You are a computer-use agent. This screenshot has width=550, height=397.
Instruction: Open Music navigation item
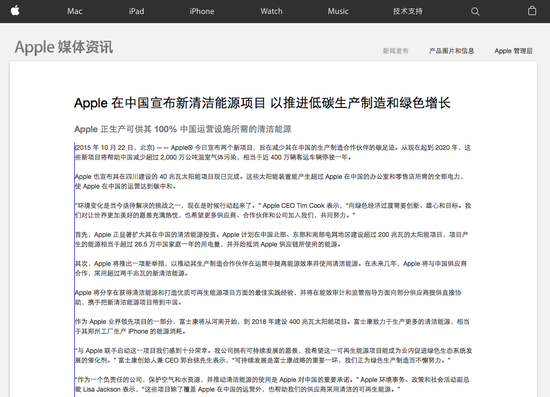338,11
